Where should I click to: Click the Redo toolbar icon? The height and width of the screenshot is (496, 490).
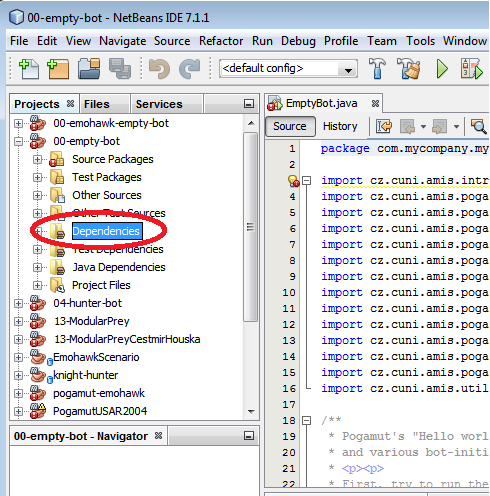tap(189, 69)
